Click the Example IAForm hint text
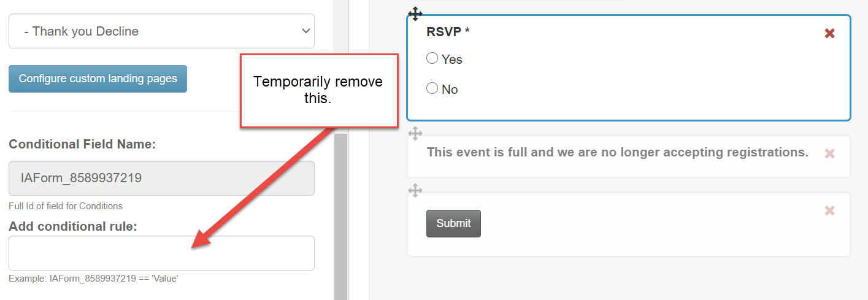 pyautogui.click(x=93, y=279)
